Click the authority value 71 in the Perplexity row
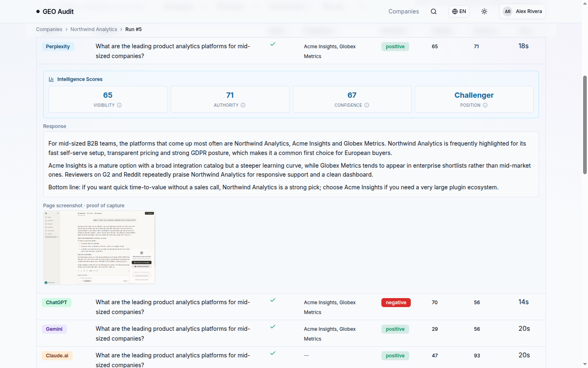The height and width of the screenshot is (368, 588). click(477, 47)
